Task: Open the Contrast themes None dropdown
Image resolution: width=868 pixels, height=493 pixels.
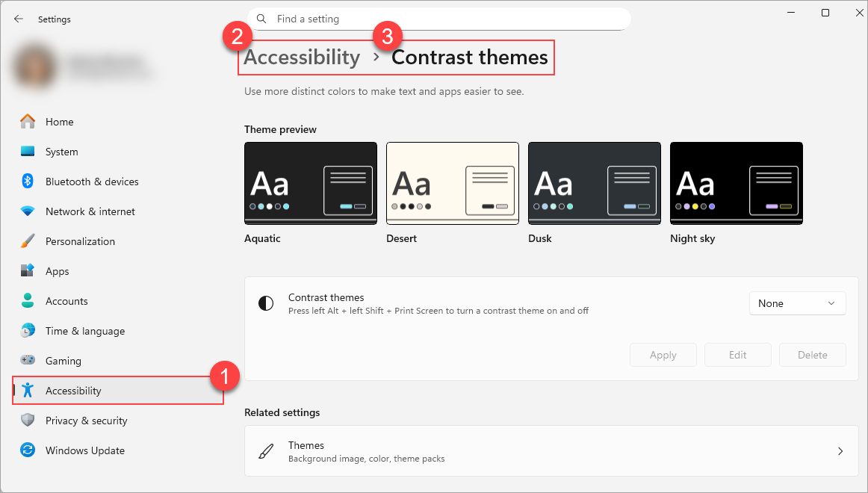Action: click(797, 303)
